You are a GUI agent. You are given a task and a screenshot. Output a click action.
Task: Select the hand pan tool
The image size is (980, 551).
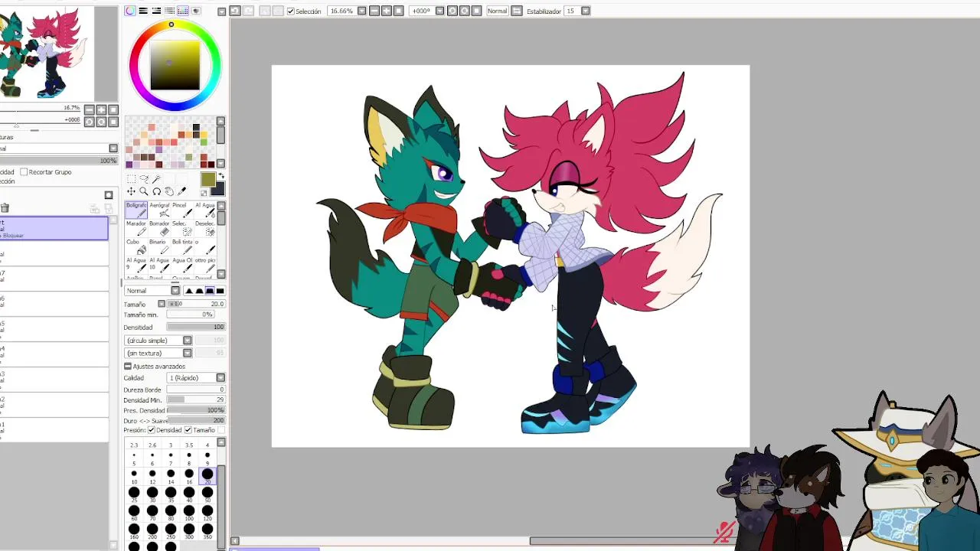click(169, 191)
